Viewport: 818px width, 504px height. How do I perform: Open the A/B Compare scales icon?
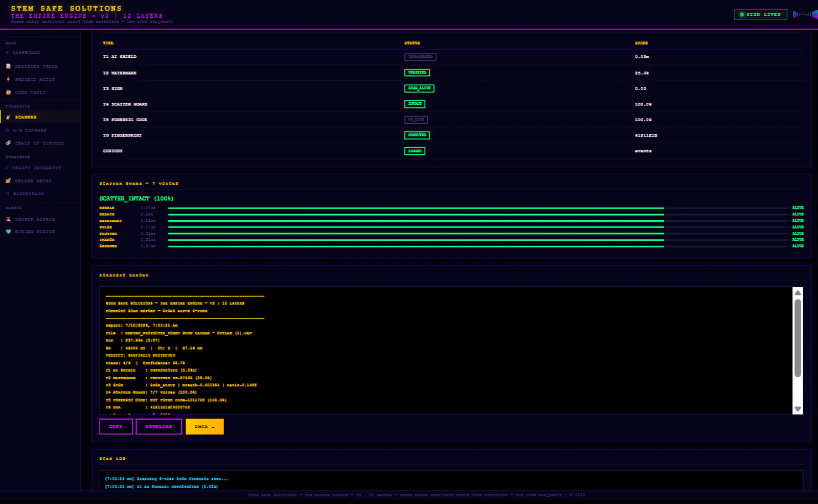[7, 130]
